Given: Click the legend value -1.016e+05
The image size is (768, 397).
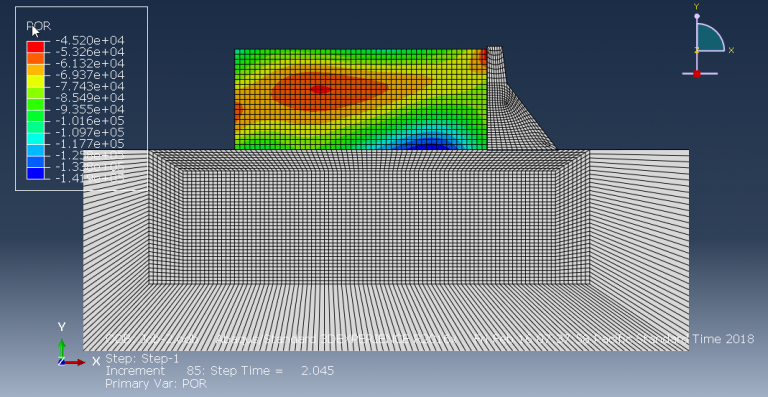Looking at the screenshot, I should coord(90,121).
